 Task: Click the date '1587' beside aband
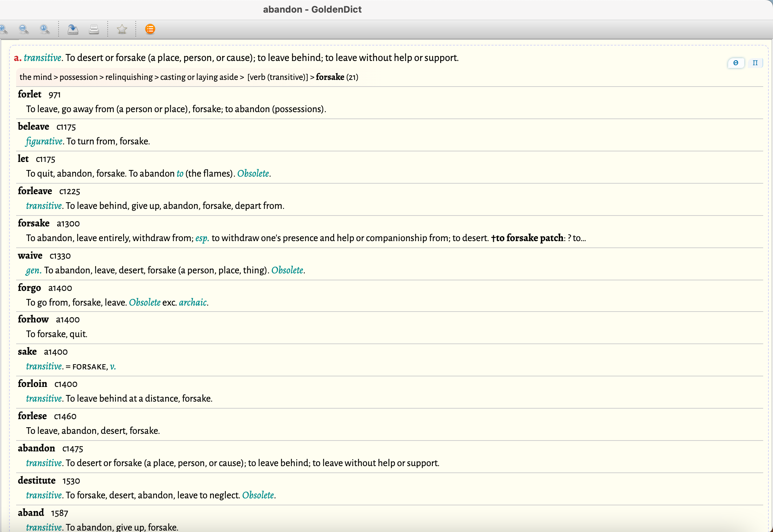pos(60,513)
